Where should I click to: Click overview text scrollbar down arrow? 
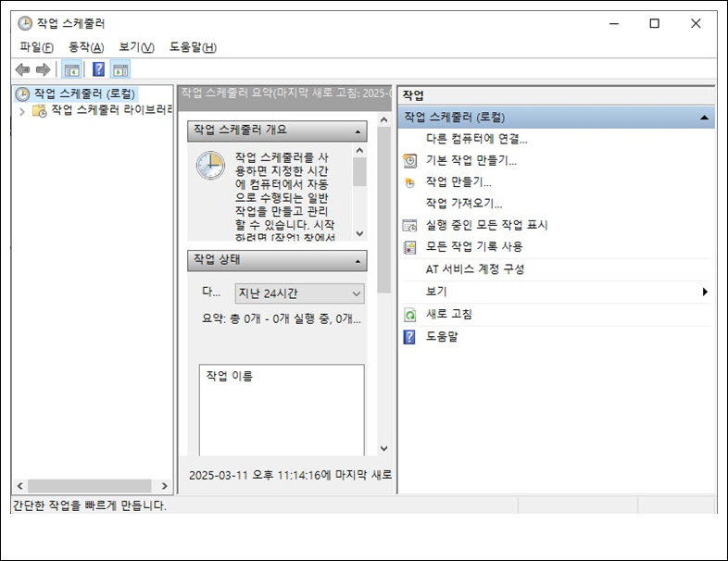[x=359, y=233]
